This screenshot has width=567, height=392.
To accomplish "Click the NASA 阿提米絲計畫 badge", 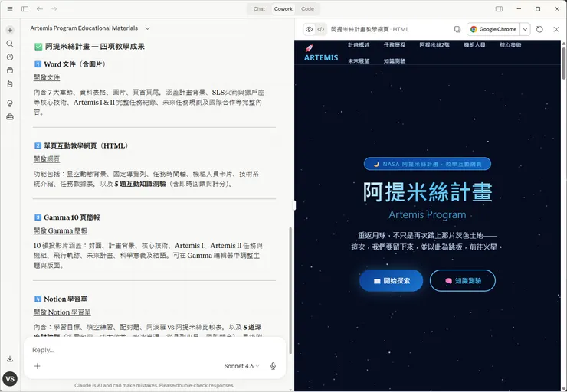I will tap(428, 164).
